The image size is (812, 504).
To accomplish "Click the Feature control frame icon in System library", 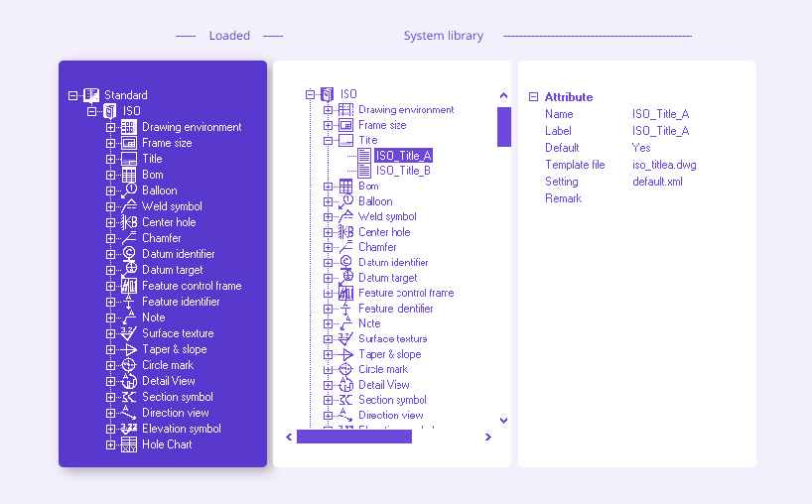I will (x=345, y=294).
